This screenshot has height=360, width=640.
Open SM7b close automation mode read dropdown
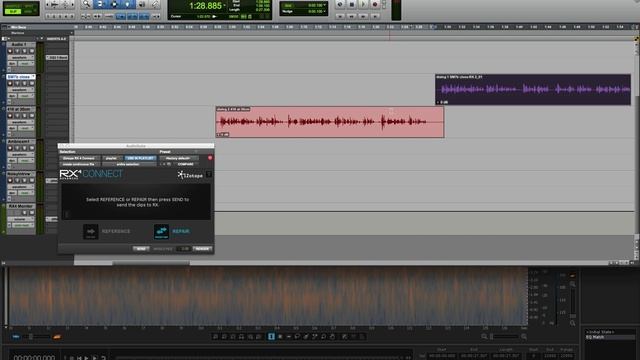26,96
